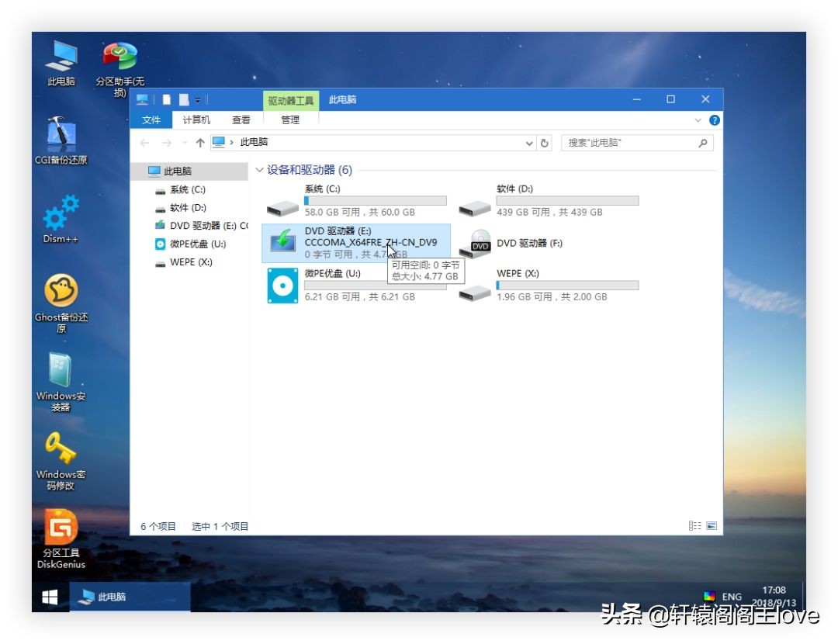838x644 pixels.
Task: Open the 驱动器工具 tab
Action: 289,99
